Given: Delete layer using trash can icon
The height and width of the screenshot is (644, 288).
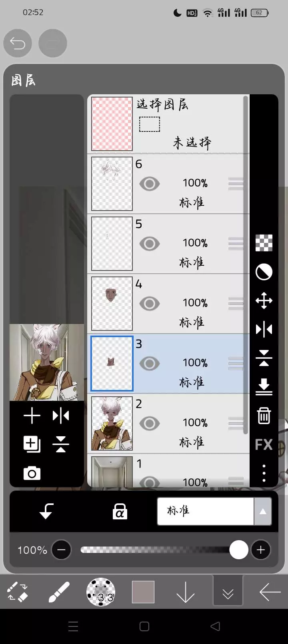Looking at the screenshot, I should coord(264,415).
